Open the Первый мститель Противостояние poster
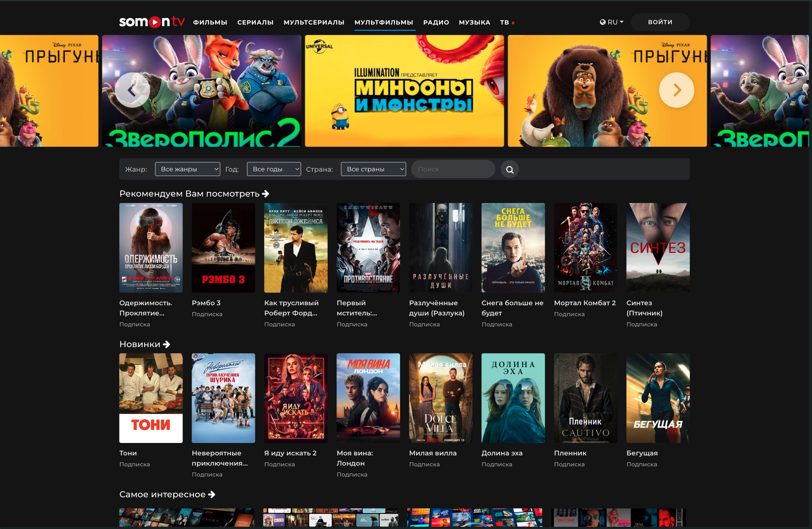Viewport: 812px width, 529px height. pos(368,248)
